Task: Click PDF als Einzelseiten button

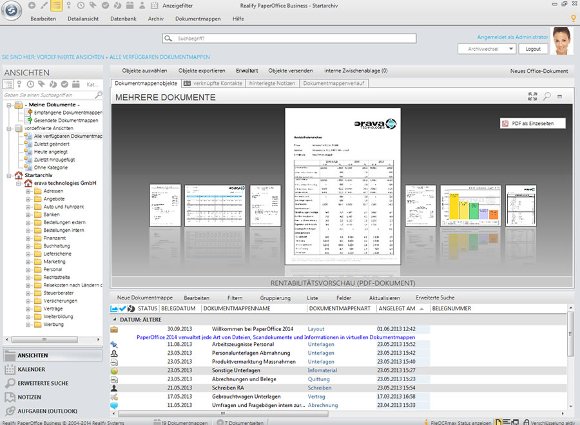Action: tap(533, 124)
